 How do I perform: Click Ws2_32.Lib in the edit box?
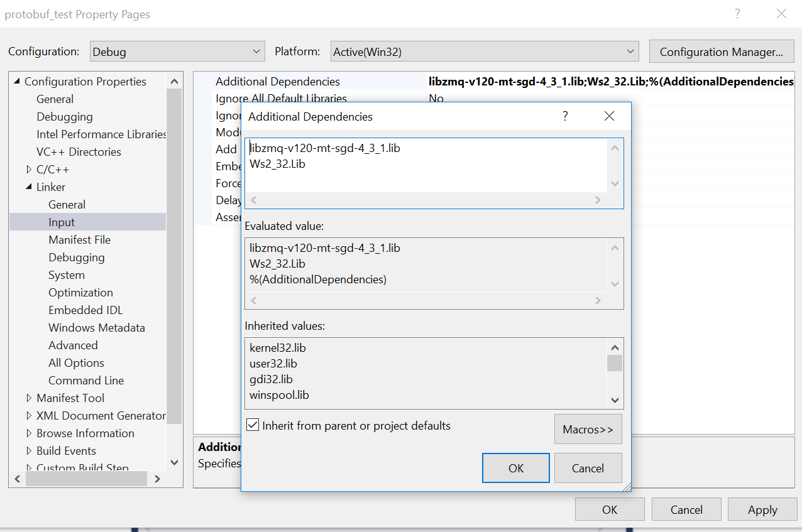(x=277, y=164)
